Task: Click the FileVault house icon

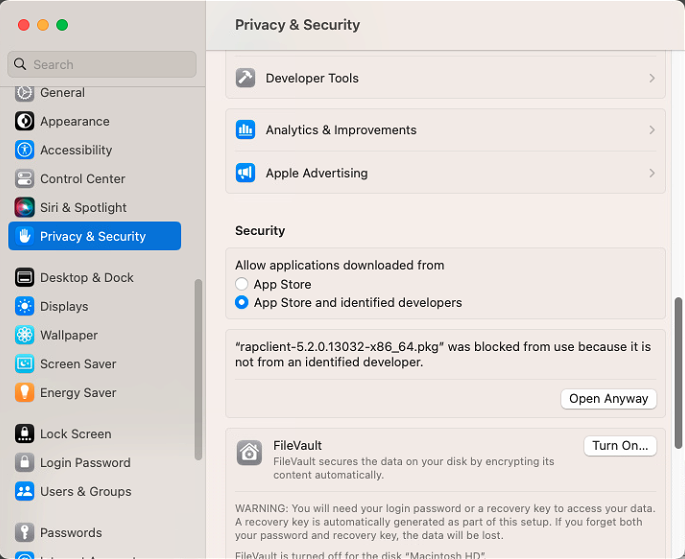Action: pos(249,453)
